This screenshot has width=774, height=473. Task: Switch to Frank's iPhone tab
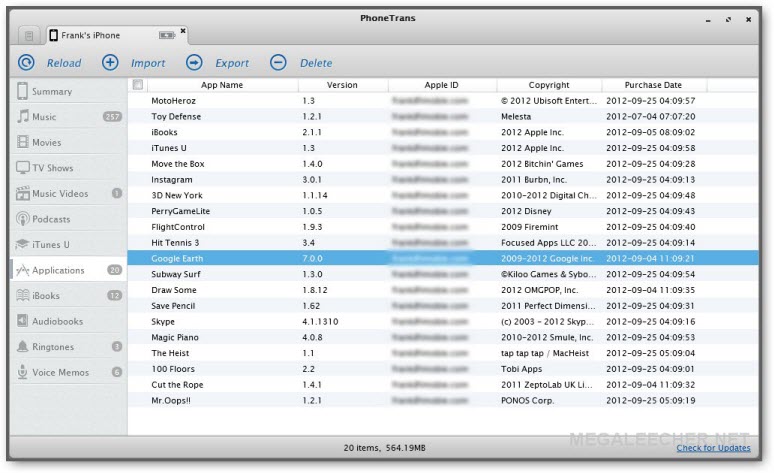point(117,35)
